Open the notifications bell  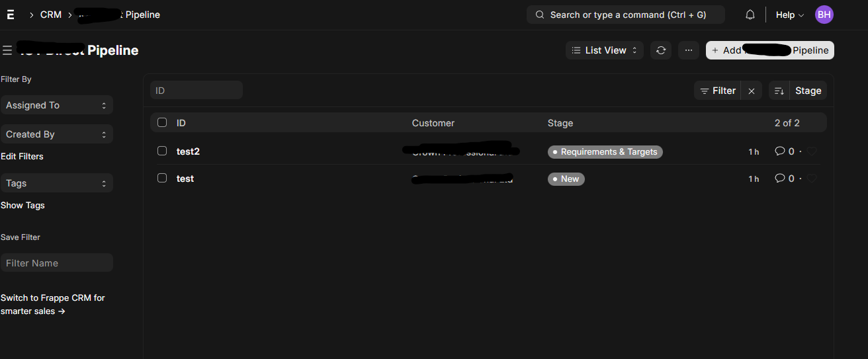tap(750, 15)
